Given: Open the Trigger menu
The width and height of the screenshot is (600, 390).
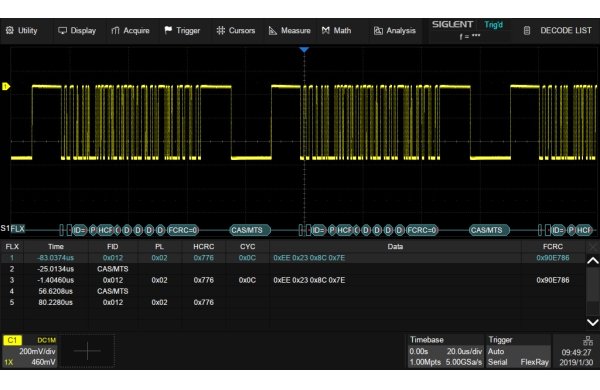Looking at the screenshot, I should click(182, 31).
